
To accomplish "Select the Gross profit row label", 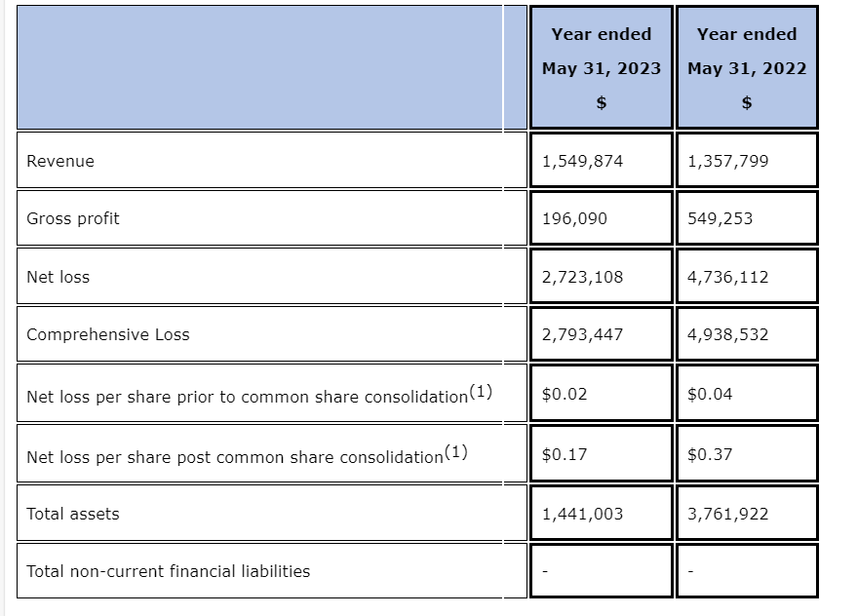I will click(x=73, y=218).
